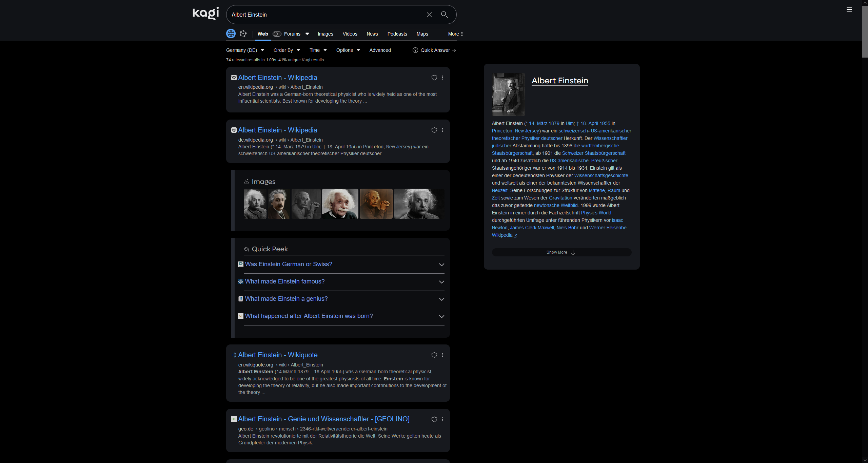Viewport: 868px width, 463px height.
Task: Open the Order By dropdown
Action: pyautogui.click(x=287, y=50)
